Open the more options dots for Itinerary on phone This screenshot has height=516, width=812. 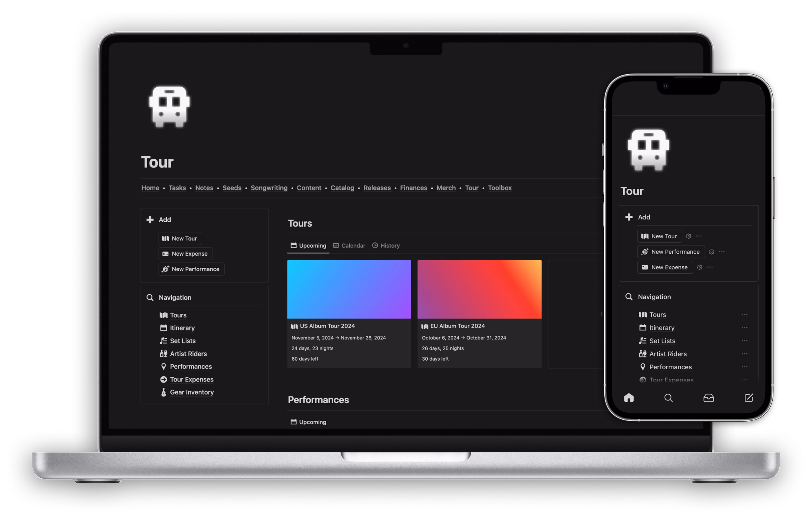click(744, 327)
